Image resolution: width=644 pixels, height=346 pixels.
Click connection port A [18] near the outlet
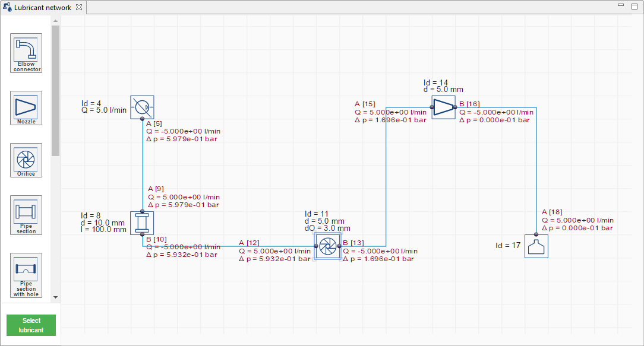(x=536, y=235)
